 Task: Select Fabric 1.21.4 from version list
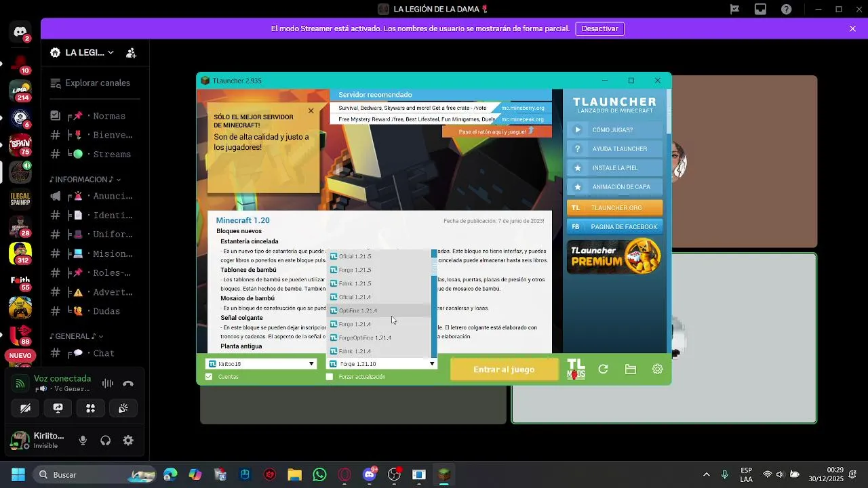click(x=379, y=351)
